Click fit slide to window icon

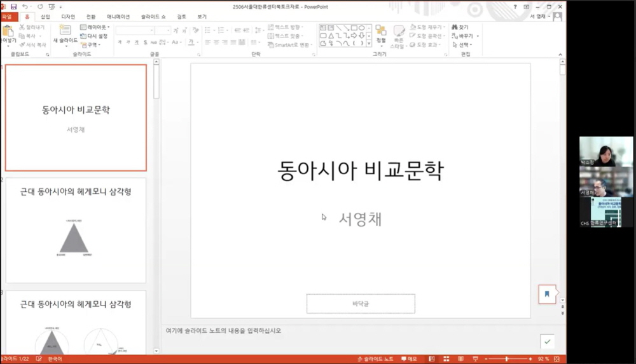pyautogui.click(x=556, y=359)
